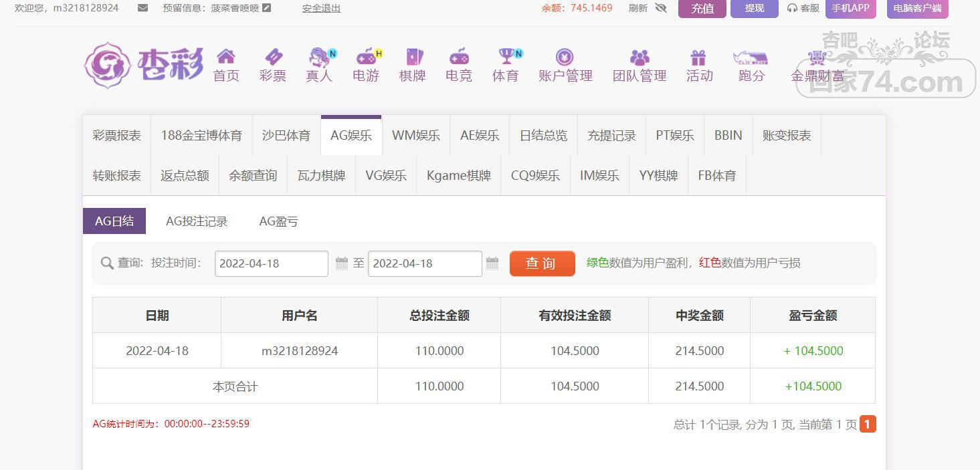Switch to 转账报表 tab
980x470 pixels.
point(117,175)
